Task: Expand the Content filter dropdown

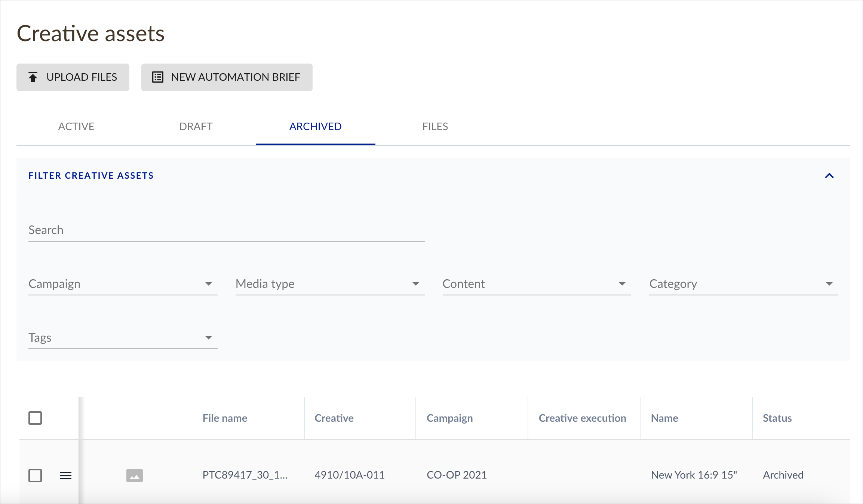Action: click(x=537, y=284)
